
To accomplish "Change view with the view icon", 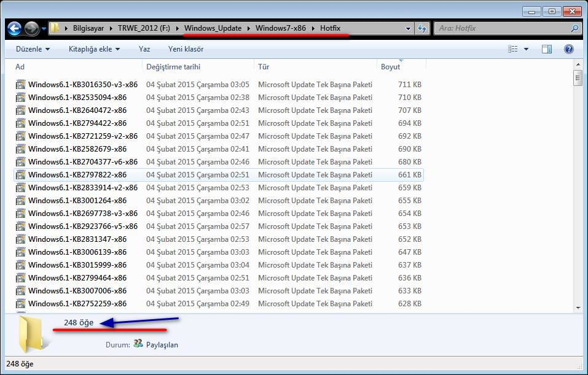I will [512, 49].
